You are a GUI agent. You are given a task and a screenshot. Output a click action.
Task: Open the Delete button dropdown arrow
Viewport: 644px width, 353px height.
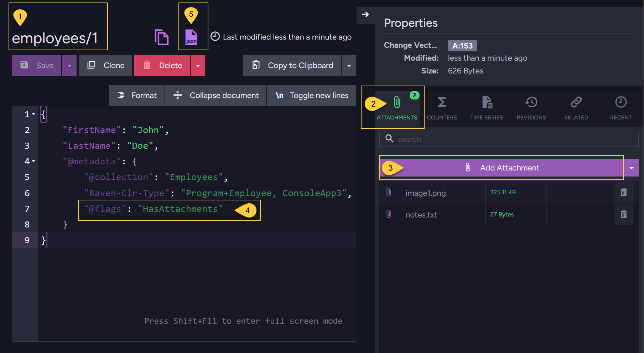coord(198,66)
